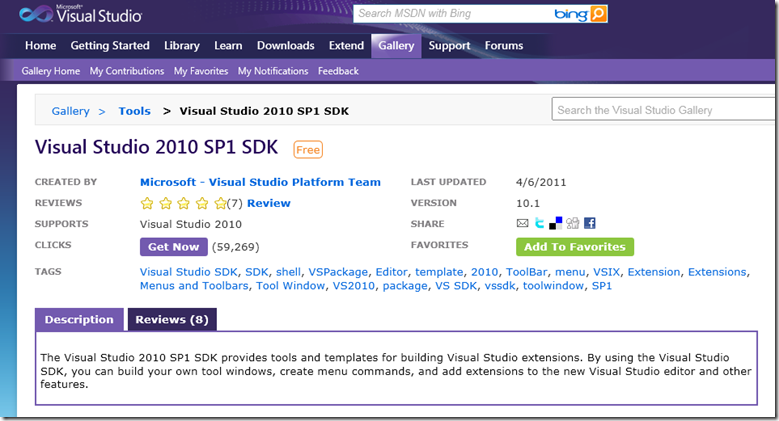
Task: Click the Get Now button
Action: (x=173, y=247)
